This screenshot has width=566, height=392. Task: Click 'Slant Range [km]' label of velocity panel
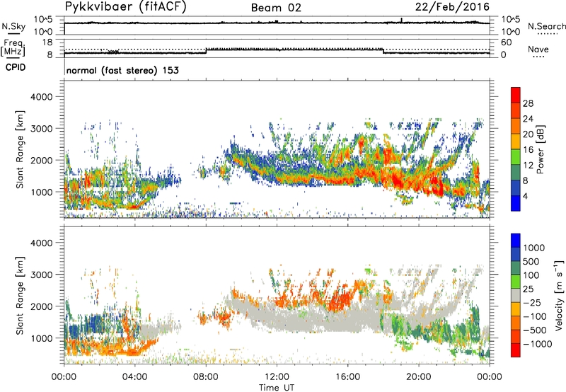click(20, 295)
